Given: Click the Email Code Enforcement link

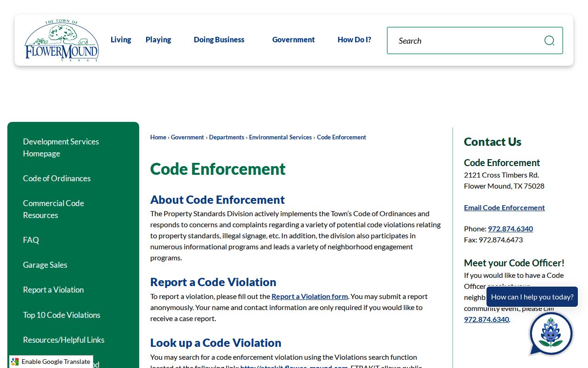Looking at the screenshot, I should pyautogui.click(x=504, y=207).
